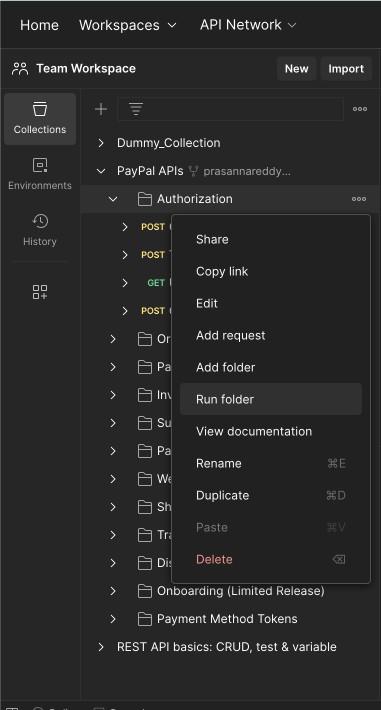Click the filter icon in search bar
This screenshot has height=710, width=381.
136,109
